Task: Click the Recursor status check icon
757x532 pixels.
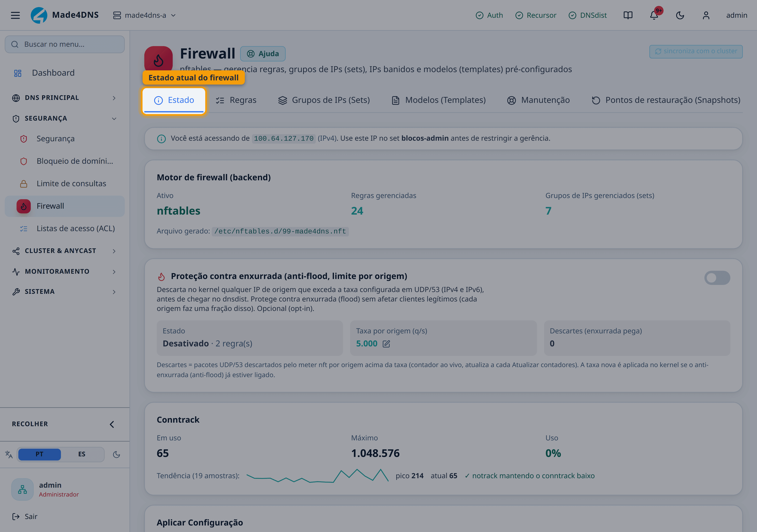Action: [519, 16]
